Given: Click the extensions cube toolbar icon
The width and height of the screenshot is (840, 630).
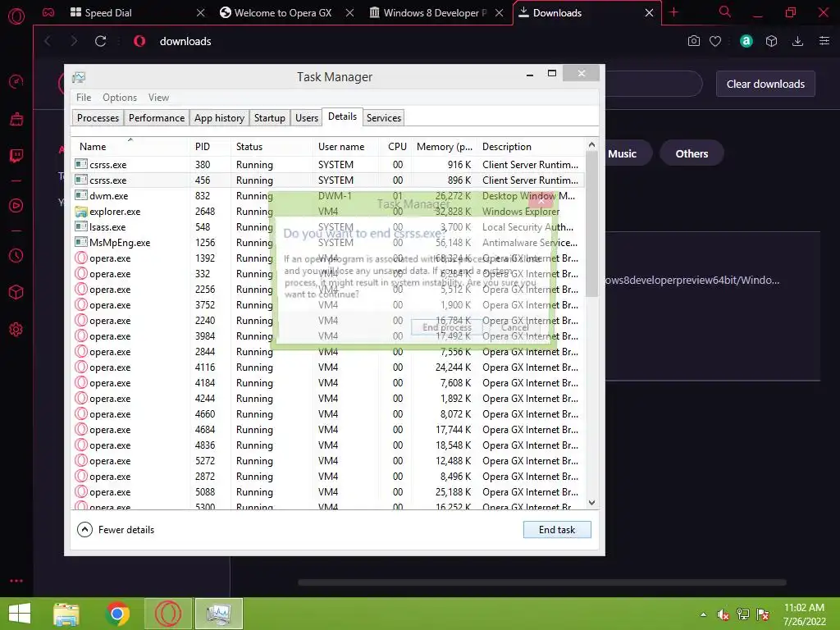Looking at the screenshot, I should point(771,41).
